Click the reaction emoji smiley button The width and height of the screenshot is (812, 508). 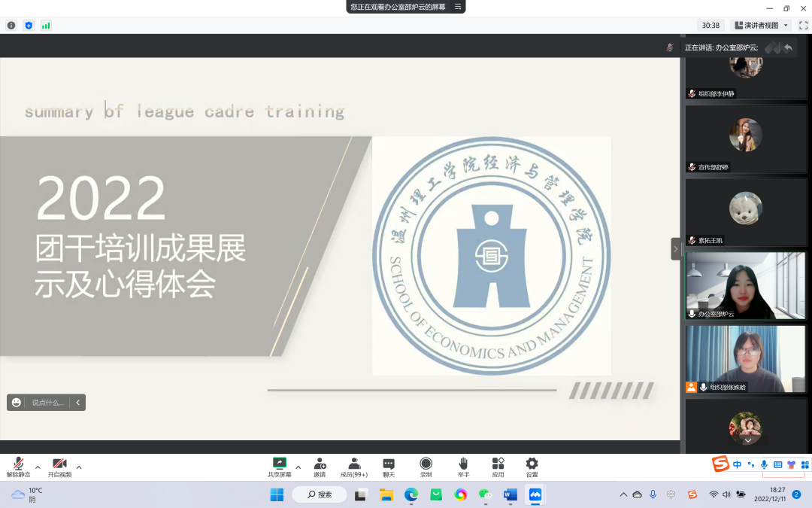tap(17, 402)
